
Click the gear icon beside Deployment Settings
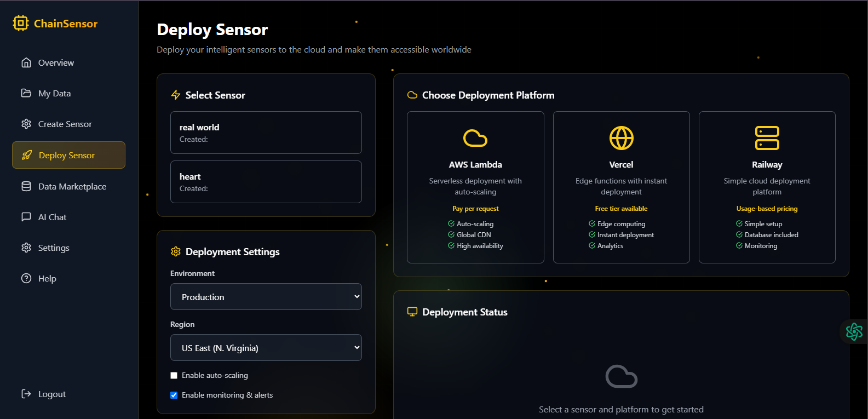pyautogui.click(x=176, y=251)
